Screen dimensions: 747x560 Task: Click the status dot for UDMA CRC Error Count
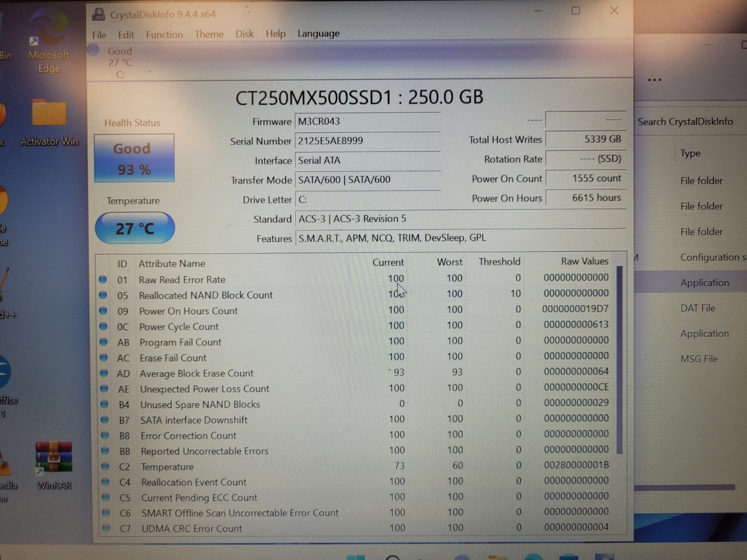point(106,528)
